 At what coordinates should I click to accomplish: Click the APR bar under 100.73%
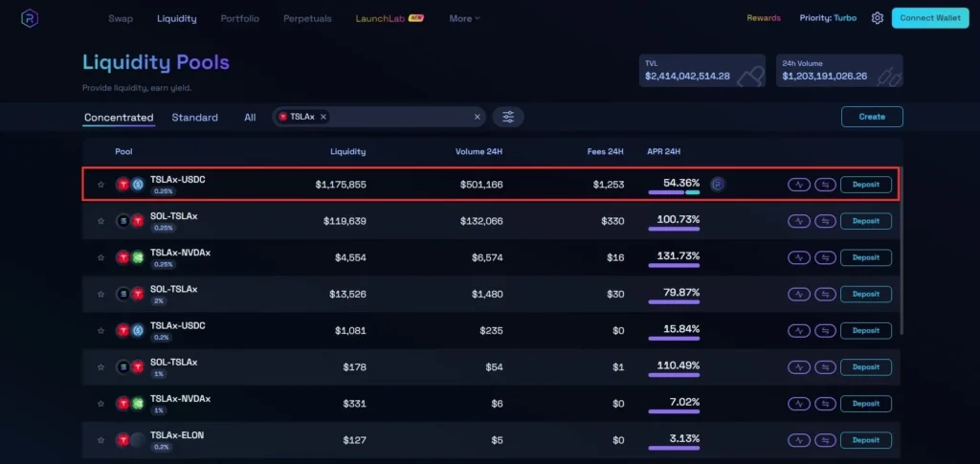click(674, 230)
